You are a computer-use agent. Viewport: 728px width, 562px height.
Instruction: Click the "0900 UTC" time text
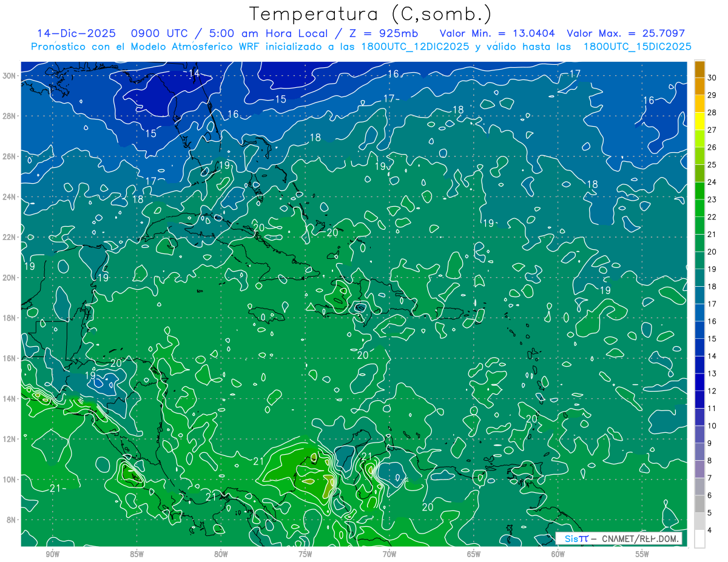pos(160,33)
